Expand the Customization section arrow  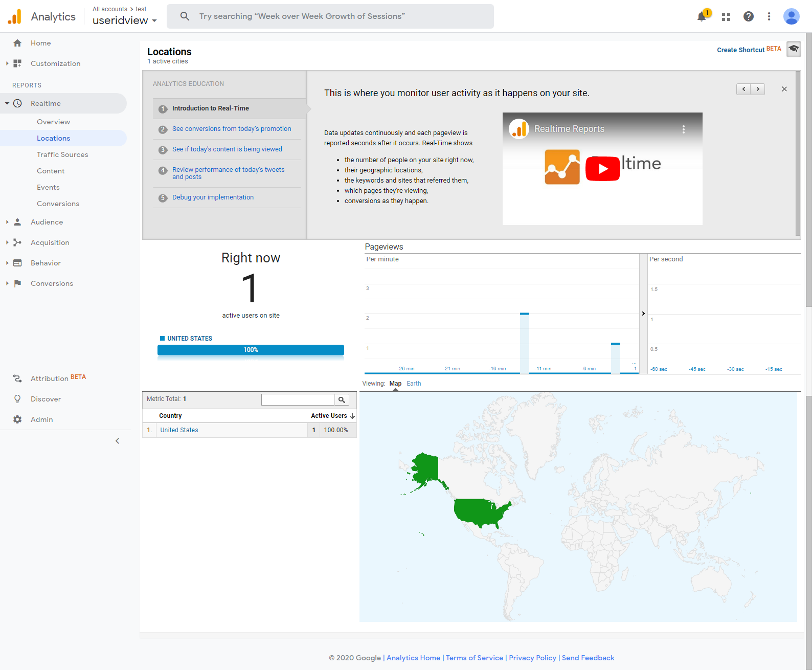[x=7, y=63]
